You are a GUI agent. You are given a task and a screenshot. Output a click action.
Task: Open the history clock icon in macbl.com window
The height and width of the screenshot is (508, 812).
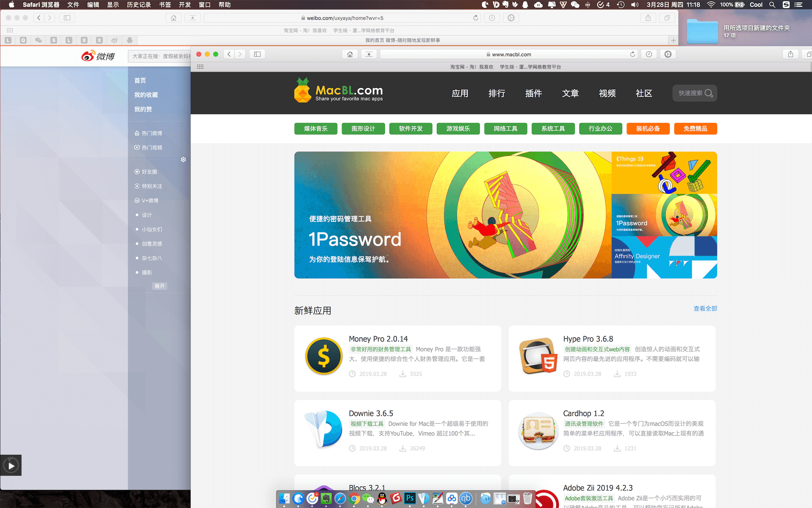649,54
